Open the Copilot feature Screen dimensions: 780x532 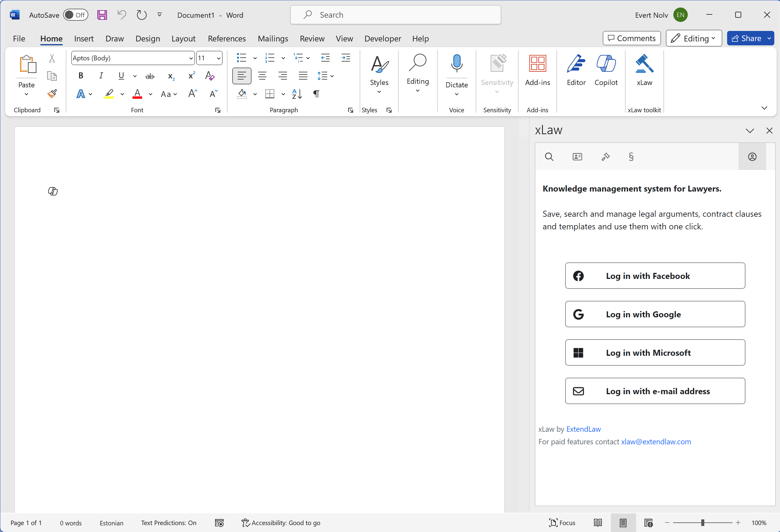click(606, 71)
